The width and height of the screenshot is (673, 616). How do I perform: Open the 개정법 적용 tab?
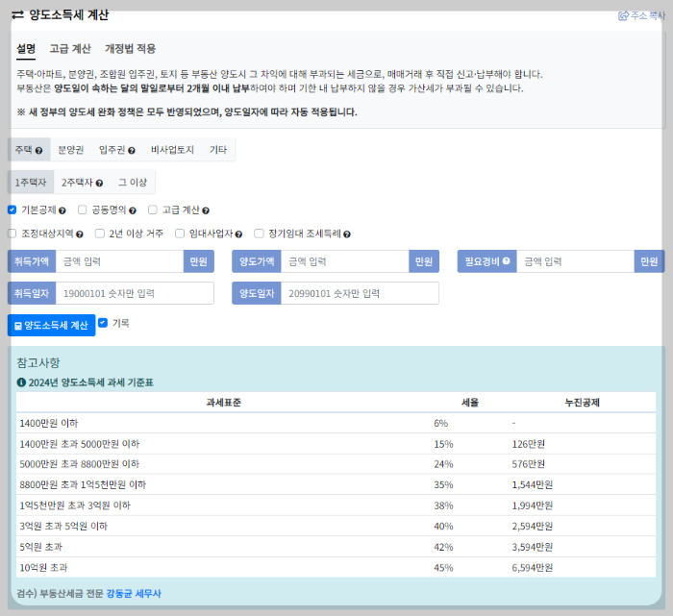point(130,49)
